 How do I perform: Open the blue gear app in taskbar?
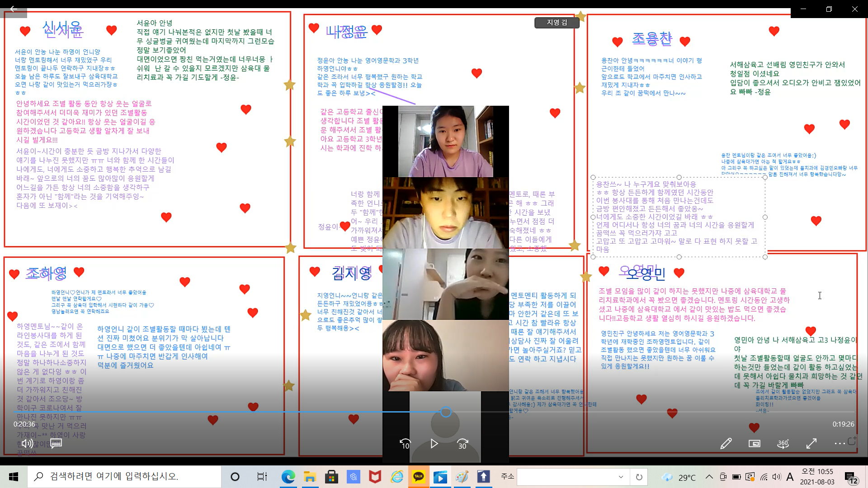pyautogui.click(x=353, y=477)
